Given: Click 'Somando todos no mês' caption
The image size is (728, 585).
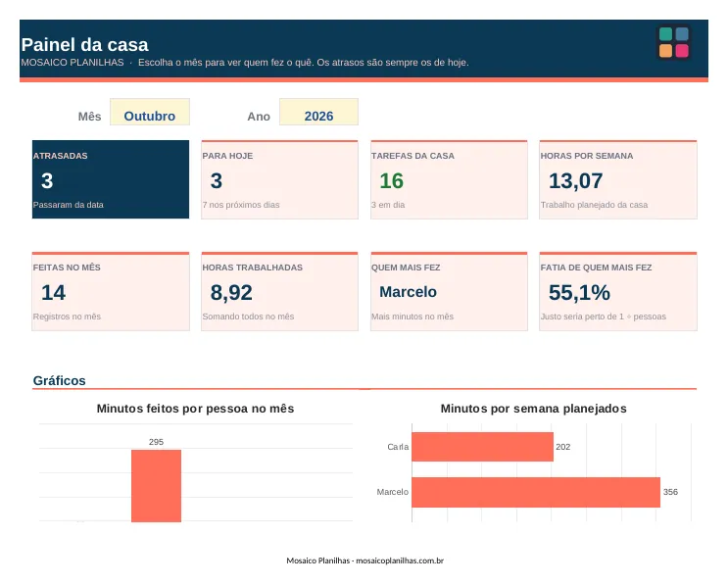Looking at the screenshot, I should pos(248,317).
